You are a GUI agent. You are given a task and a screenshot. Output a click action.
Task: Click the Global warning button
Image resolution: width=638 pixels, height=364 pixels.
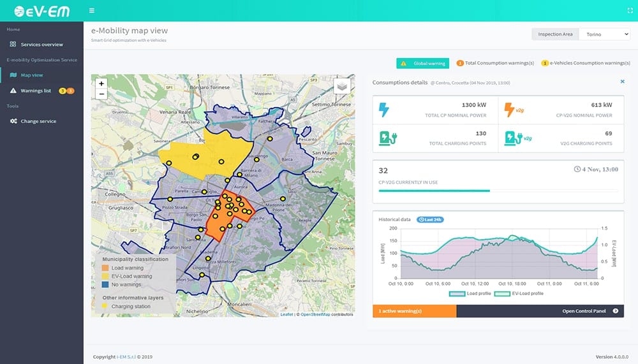(423, 64)
